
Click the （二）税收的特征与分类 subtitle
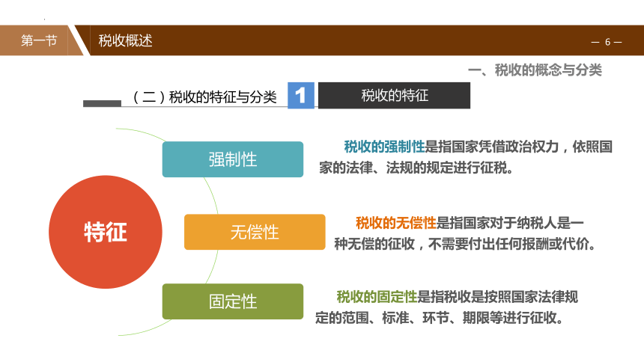point(204,97)
